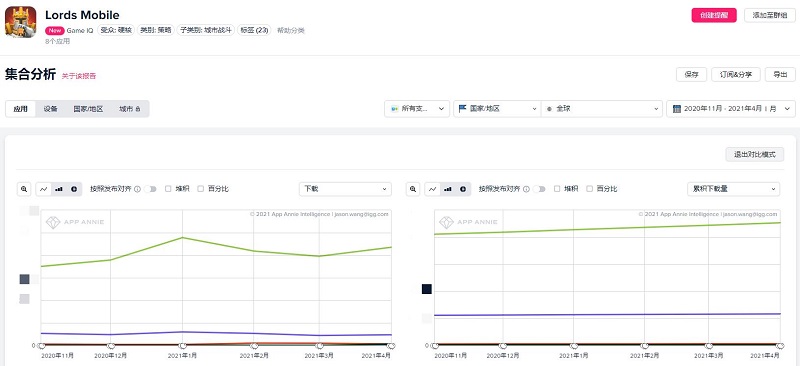Select the line chart icon on left chart
This screenshot has width=800, height=366.
tap(44, 189)
